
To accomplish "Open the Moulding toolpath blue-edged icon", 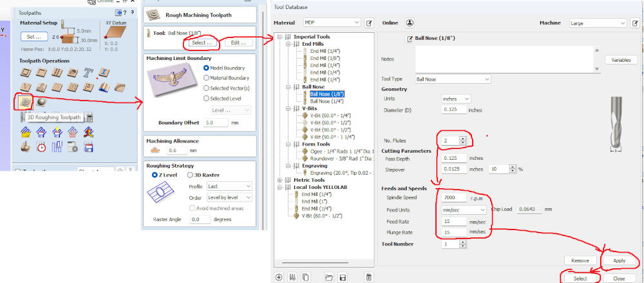I will [x=104, y=87].
